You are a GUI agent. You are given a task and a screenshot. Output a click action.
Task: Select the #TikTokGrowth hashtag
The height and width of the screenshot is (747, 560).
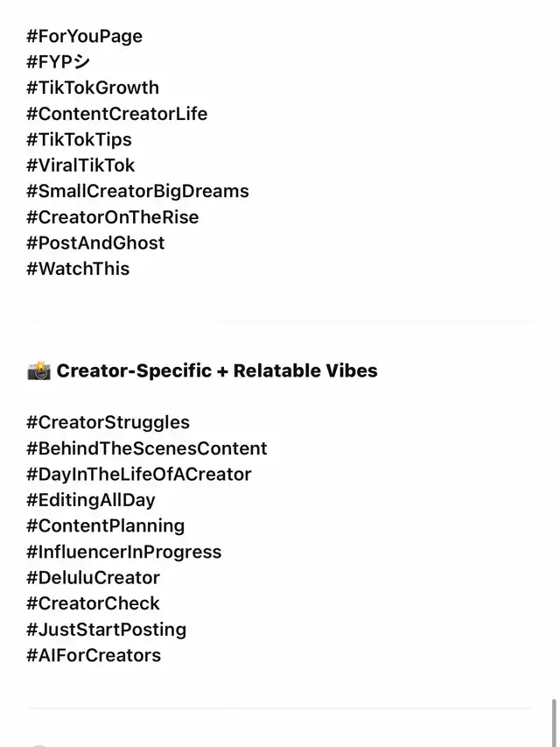coord(93,88)
